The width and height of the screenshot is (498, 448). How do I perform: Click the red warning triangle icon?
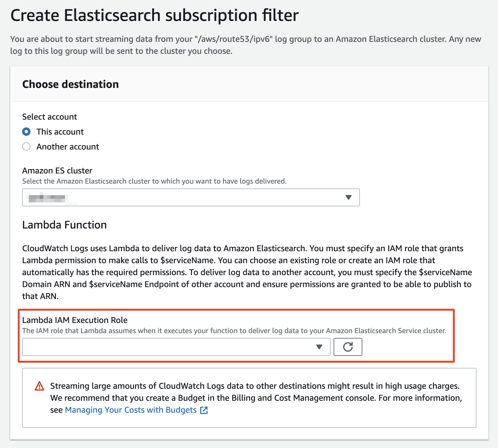click(39, 386)
